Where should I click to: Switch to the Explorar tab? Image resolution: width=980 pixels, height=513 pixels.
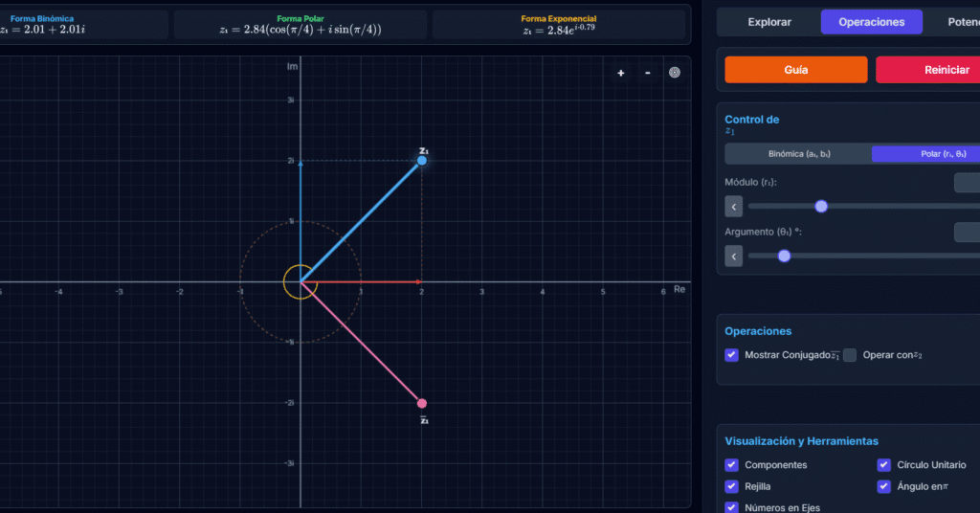tap(769, 22)
